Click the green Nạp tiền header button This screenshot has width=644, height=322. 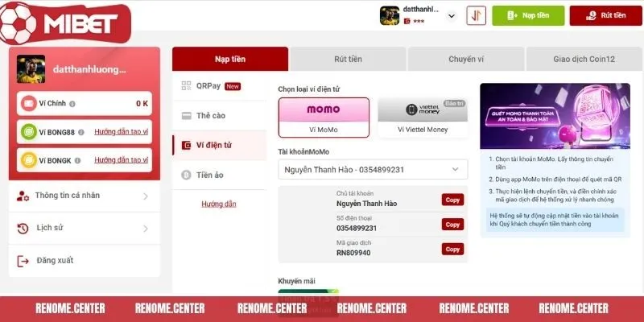pyautogui.click(x=528, y=15)
